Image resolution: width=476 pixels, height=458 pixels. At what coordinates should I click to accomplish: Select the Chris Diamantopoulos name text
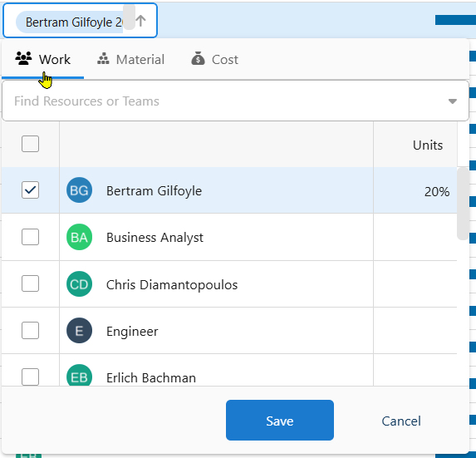click(x=172, y=285)
